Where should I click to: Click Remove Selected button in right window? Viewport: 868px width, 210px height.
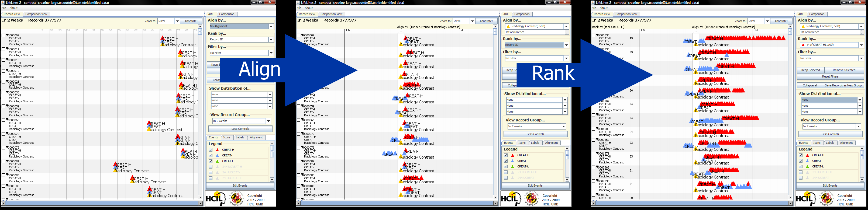point(844,70)
